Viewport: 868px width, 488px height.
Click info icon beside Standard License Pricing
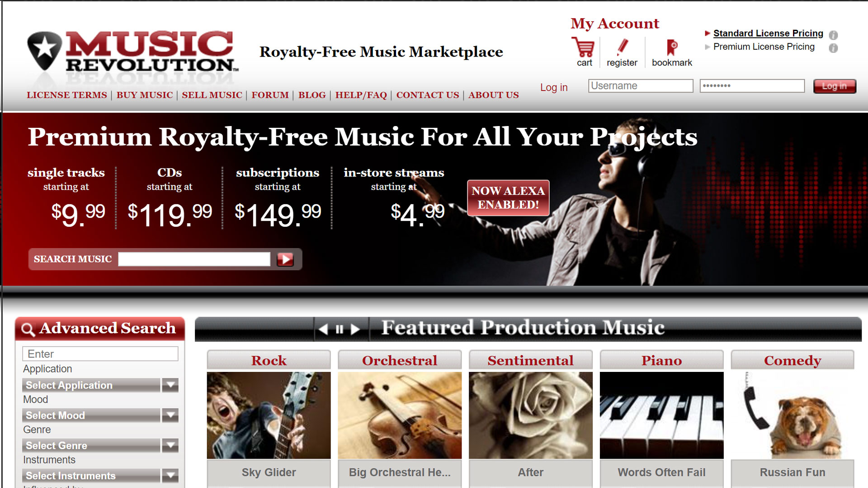coord(833,35)
